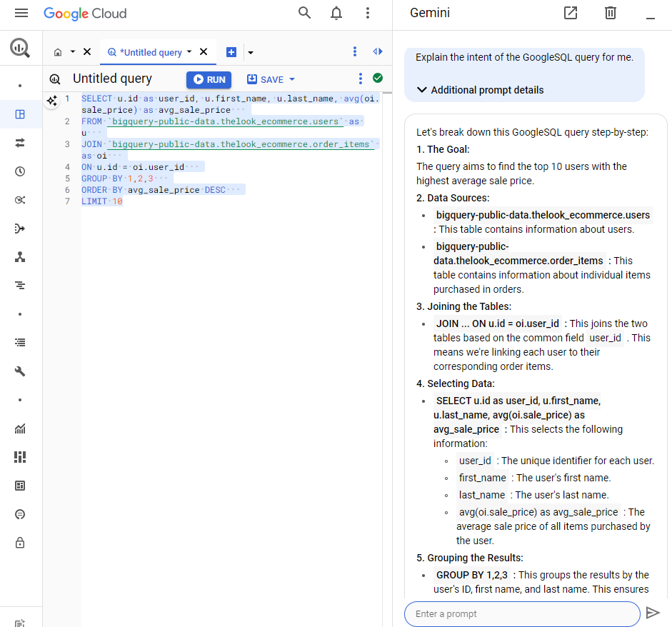Open the search magnifier in the header

[x=304, y=13]
